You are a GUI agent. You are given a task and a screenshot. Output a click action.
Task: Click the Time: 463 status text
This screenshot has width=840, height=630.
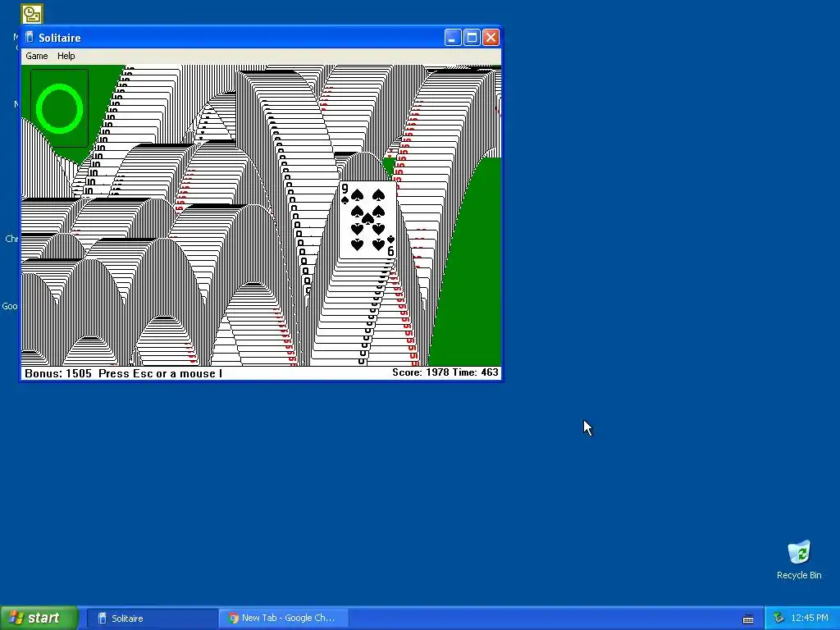[x=476, y=372]
